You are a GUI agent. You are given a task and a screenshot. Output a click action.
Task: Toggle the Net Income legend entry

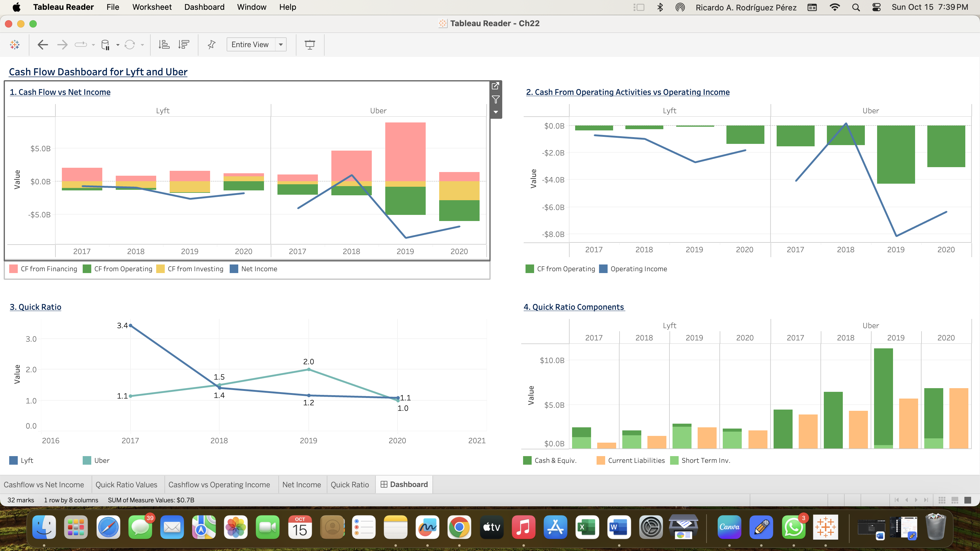point(254,269)
